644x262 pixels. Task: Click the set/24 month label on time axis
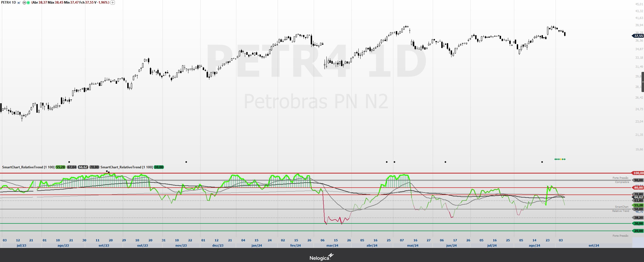pyautogui.click(x=594, y=245)
